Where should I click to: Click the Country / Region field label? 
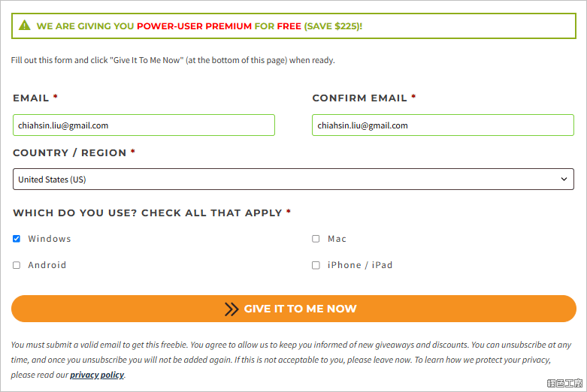pyautogui.click(x=70, y=153)
